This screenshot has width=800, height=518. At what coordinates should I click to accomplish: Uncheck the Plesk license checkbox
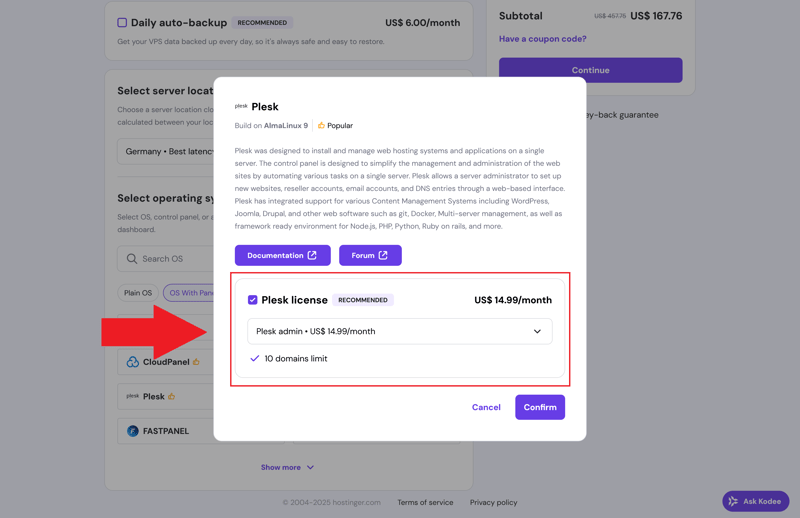click(253, 300)
